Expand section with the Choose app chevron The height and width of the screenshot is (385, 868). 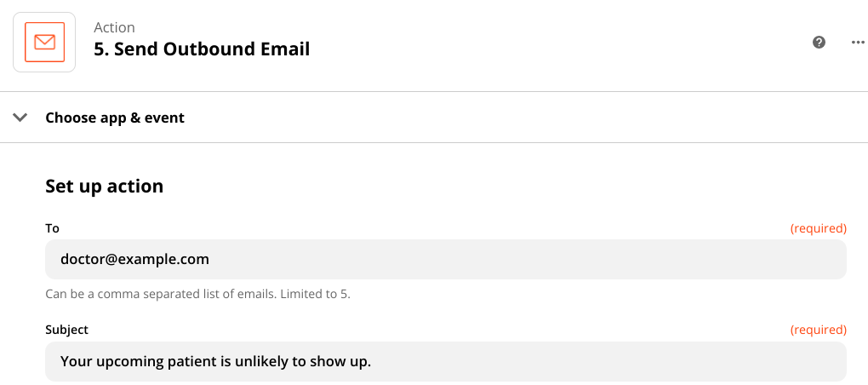click(x=20, y=118)
